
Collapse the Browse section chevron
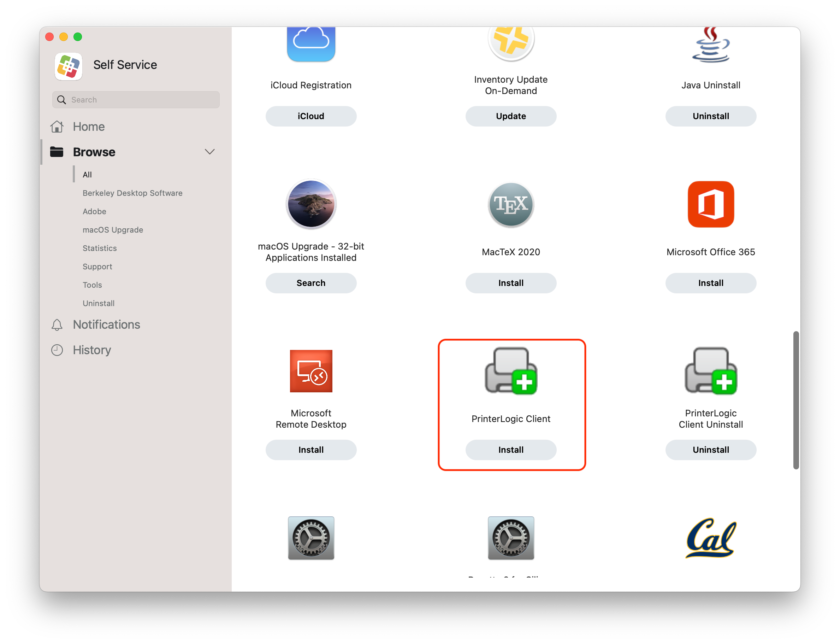(209, 152)
